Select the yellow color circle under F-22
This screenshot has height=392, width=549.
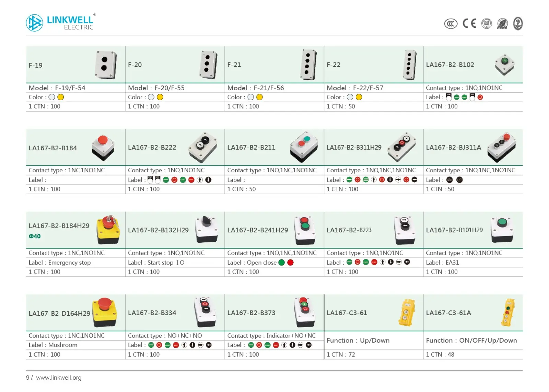(359, 97)
